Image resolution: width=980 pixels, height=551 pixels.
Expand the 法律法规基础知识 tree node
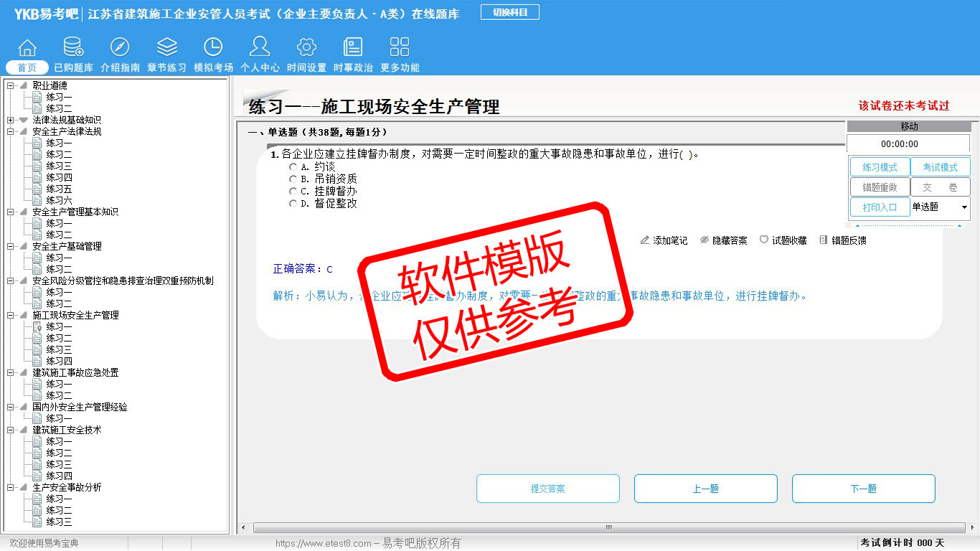(x=10, y=121)
